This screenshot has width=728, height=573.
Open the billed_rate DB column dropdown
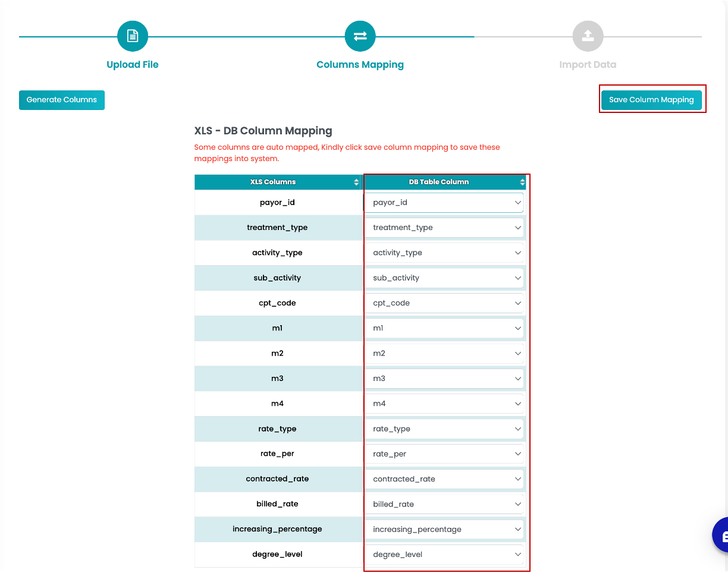(x=444, y=504)
